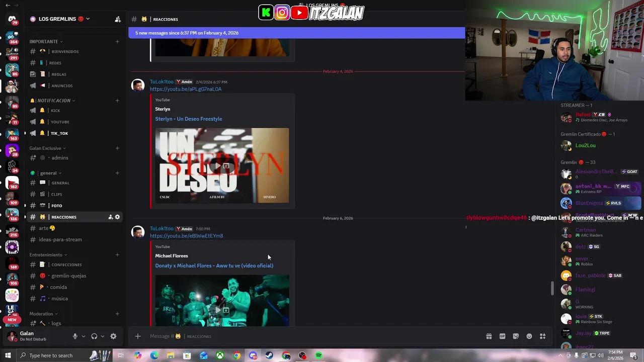Collapse the Galan Exclusive category

47,148
